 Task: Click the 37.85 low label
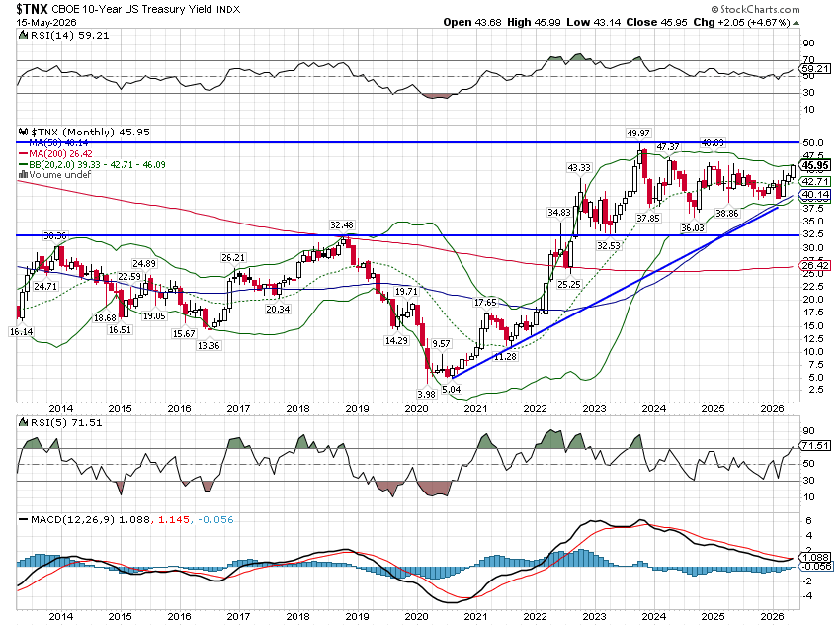648,219
